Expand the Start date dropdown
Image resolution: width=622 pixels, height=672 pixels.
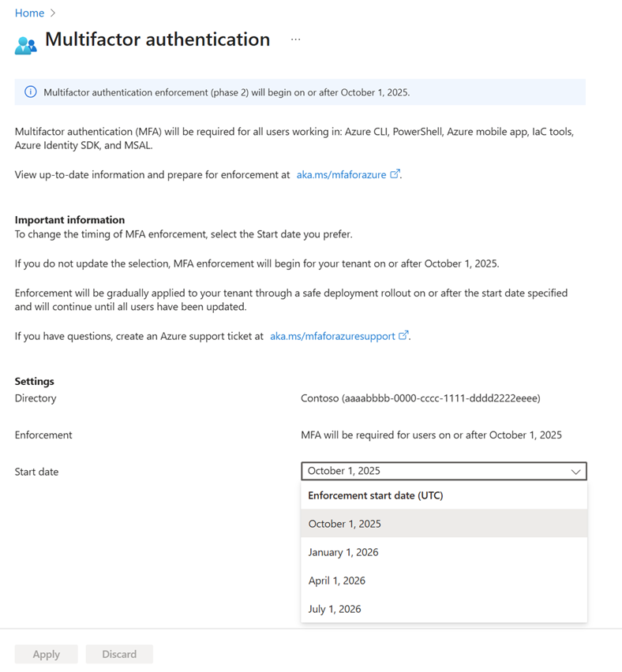[577, 471]
